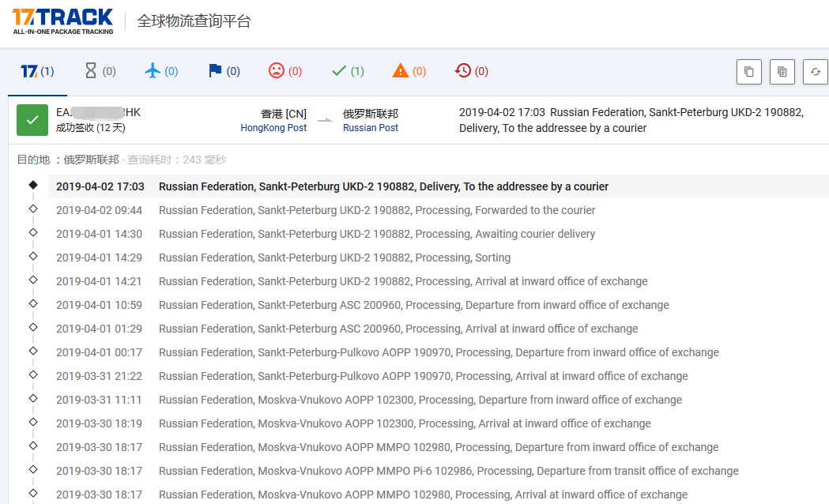Filter by Pick Up flag icon
This screenshot has width=829, height=504.
(x=224, y=71)
